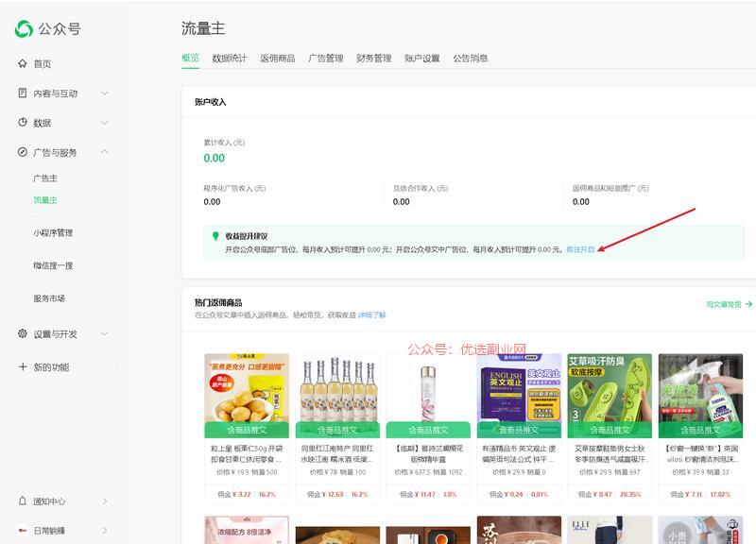Switch to the 广告管理 tab
The image size is (756, 544).
click(326, 59)
